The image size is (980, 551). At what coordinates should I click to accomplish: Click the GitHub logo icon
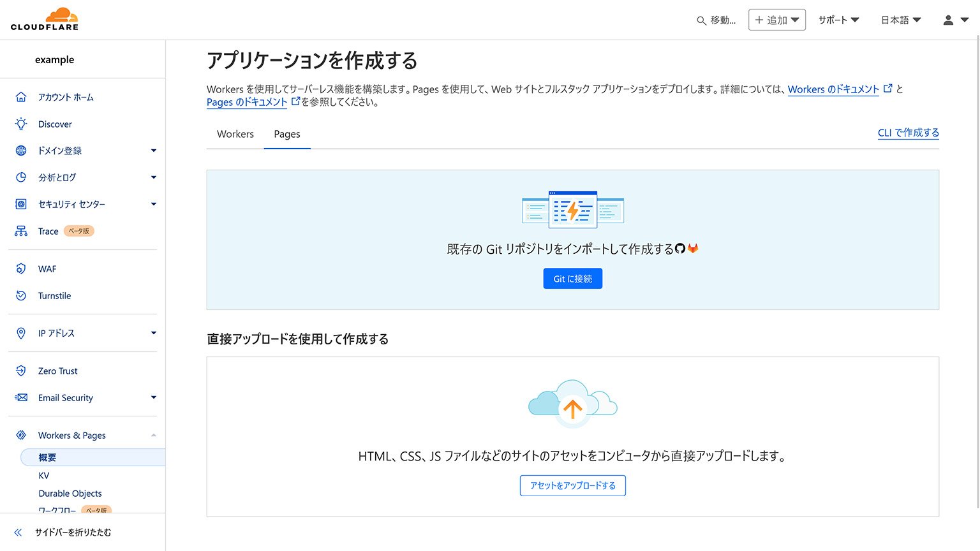(x=680, y=249)
